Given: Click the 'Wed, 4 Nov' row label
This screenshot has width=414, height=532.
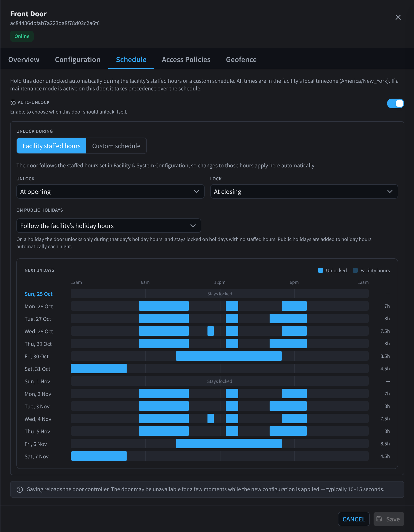Looking at the screenshot, I should click(38, 419).
